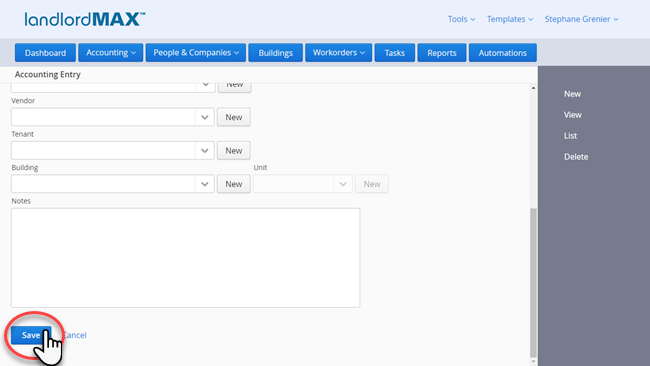Select Delete in the right sidebar
650x366 pixels.
(x=576, y=157)
